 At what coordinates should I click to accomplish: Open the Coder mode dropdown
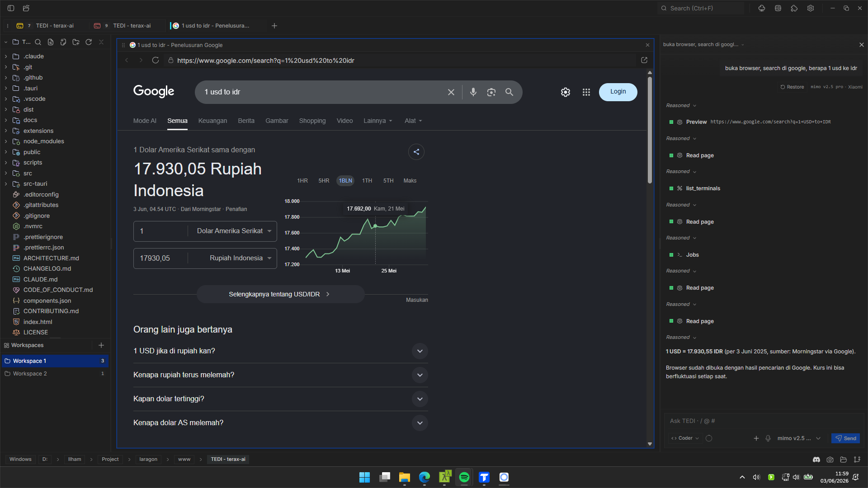coord(685,438)
